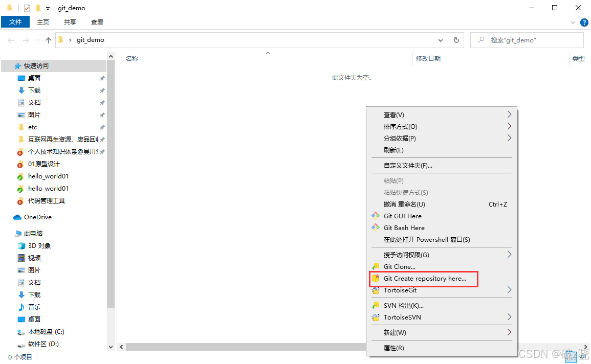Click the 搜索"git_demo" search box
The width and height of the screenshot is (591, 364).
click(527, 40)
